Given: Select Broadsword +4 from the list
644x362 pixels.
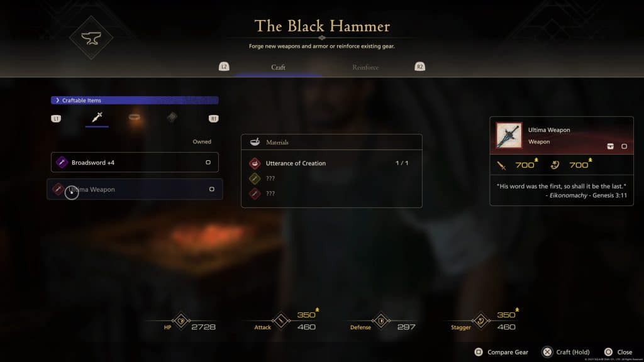Looking at the screenshot, I should 135,162.
